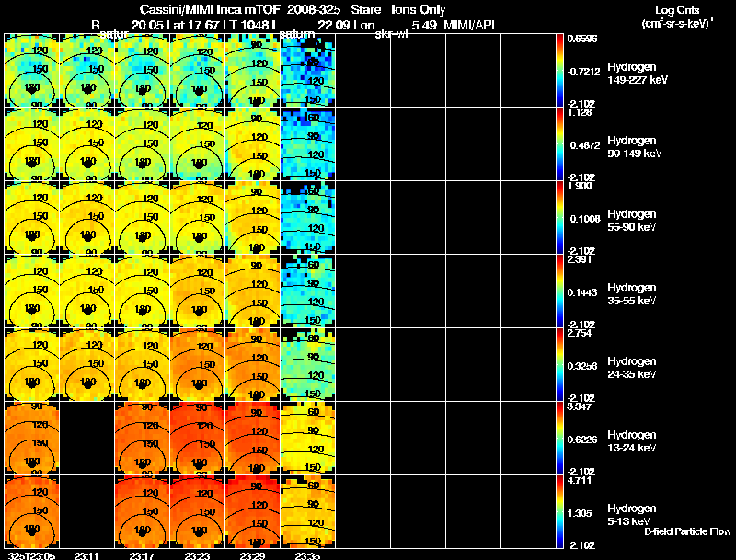Click the 1.305 color scale midpoint
This screenshot has height=560, width=736.
(x=580, y=514)
